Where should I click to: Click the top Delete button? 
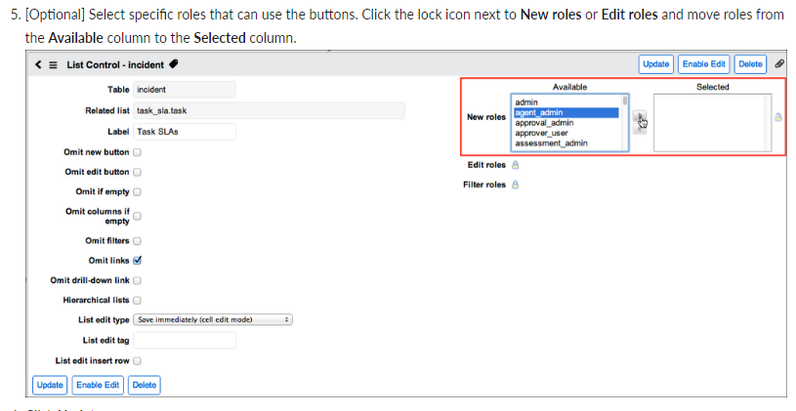750,64
